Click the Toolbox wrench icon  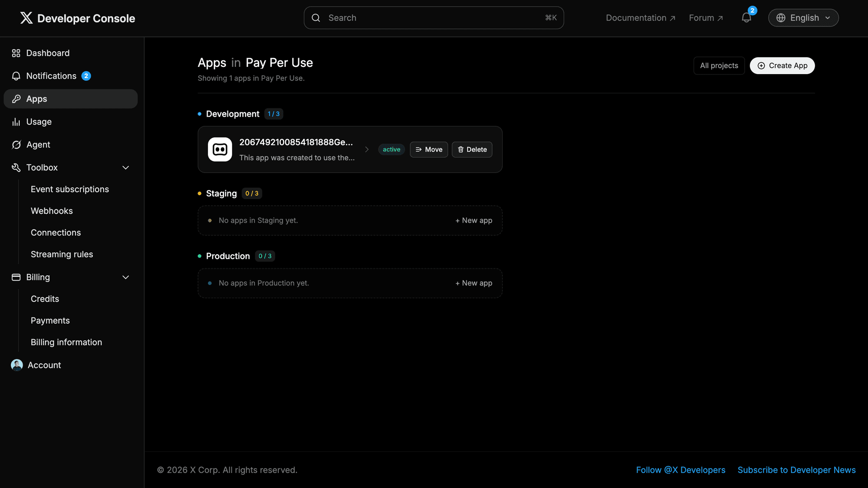[x=16, y=167]
